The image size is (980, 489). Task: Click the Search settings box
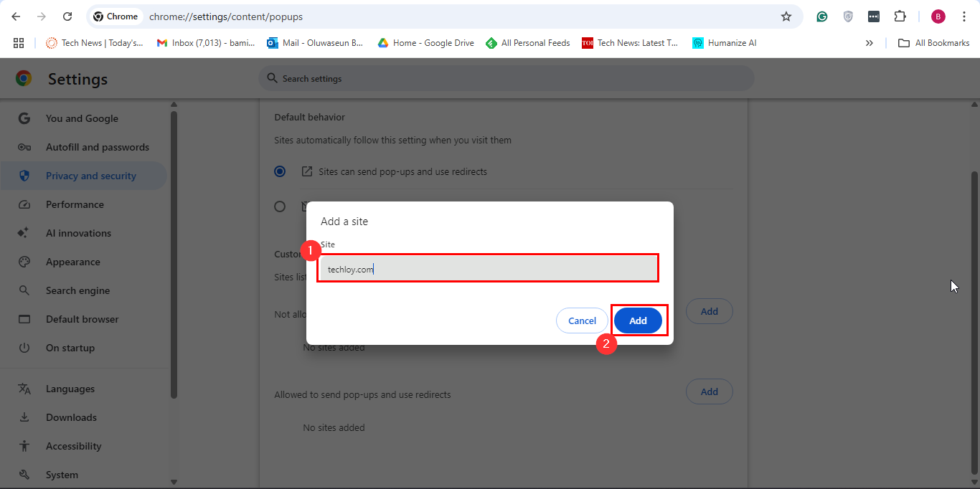tap(506, 78)
